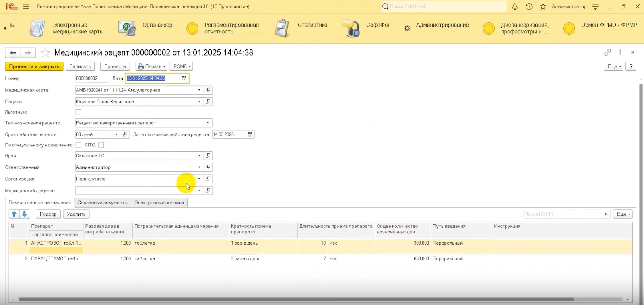The width and height of the screenshot is (644, 305).
Task: Open Органайзер section icon
Action: [x=127, y=28]
